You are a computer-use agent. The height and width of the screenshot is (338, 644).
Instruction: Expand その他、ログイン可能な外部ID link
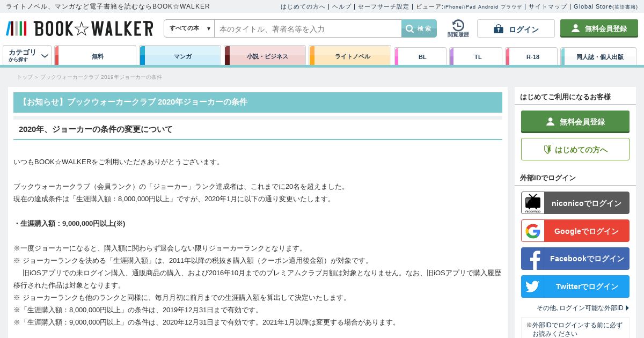(583, 308)
